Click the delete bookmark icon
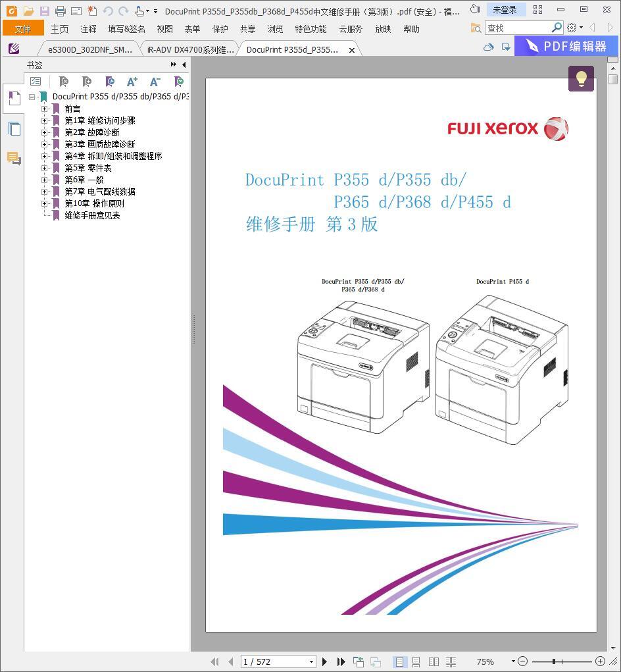 pyautogui.click(x=63, y=82)
